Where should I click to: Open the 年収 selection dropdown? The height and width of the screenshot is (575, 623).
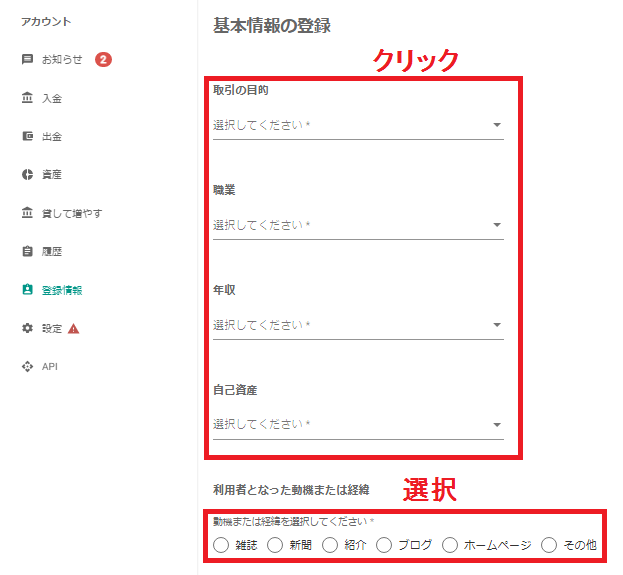point(357,325)
